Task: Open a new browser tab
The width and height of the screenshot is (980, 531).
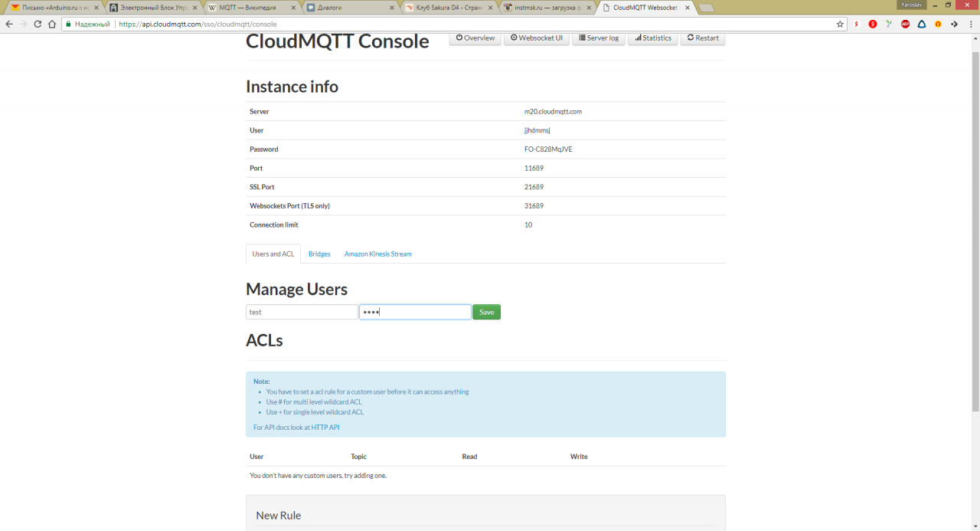Action: 707,8
